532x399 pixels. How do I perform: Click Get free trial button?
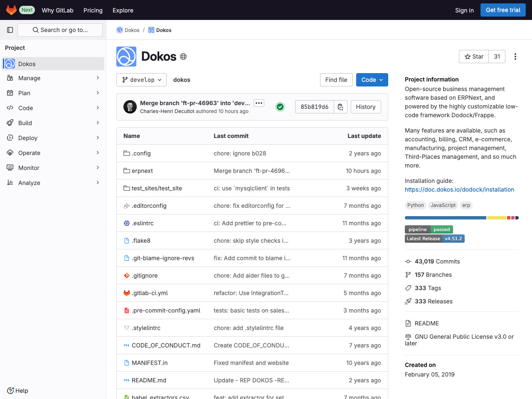[x=503, y=10]
